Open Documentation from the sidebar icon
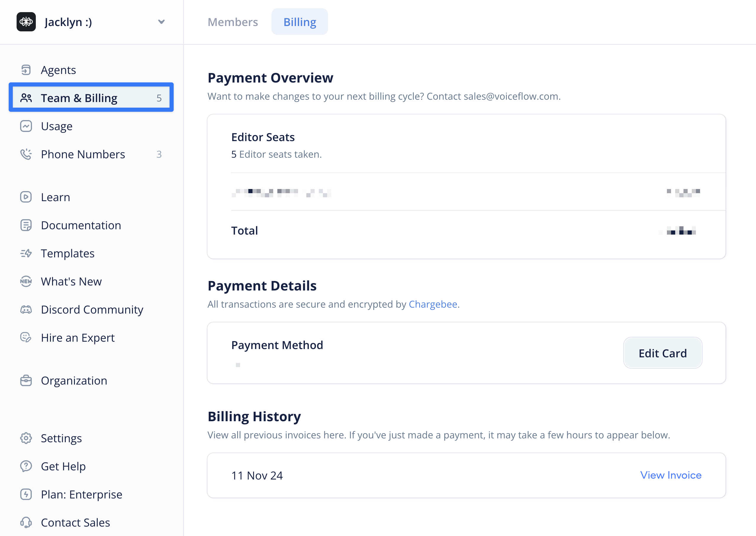 coord(26,225)
